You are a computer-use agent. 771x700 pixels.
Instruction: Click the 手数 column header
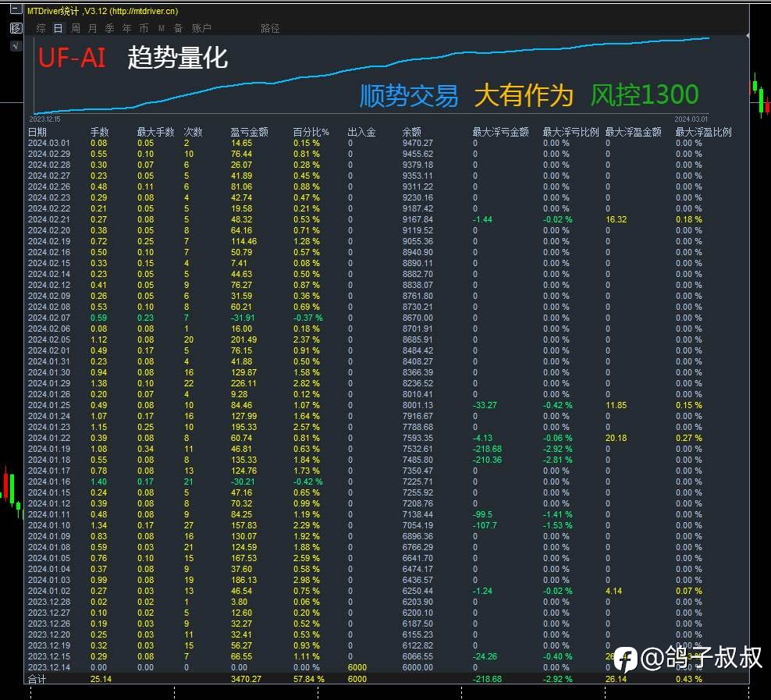[x=99, y=132]
